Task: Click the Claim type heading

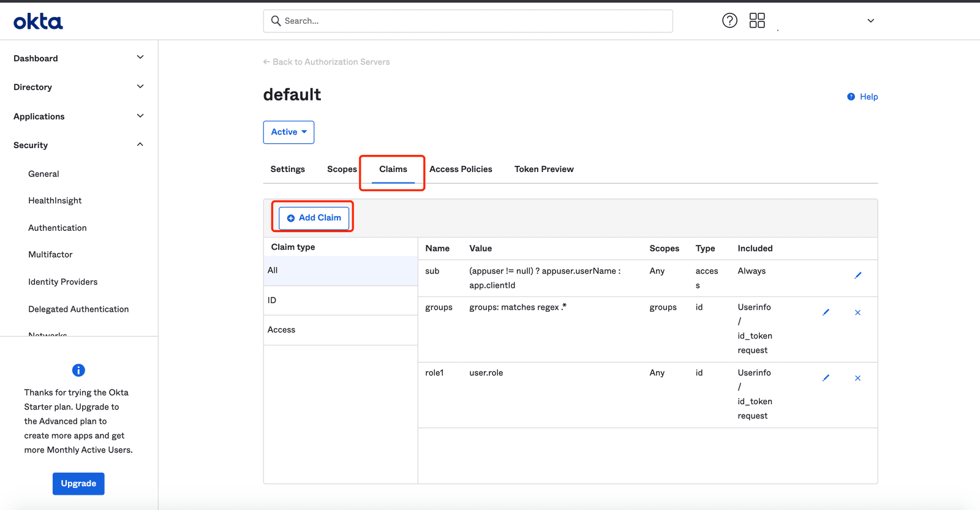Action: click(x=293, y=247)
